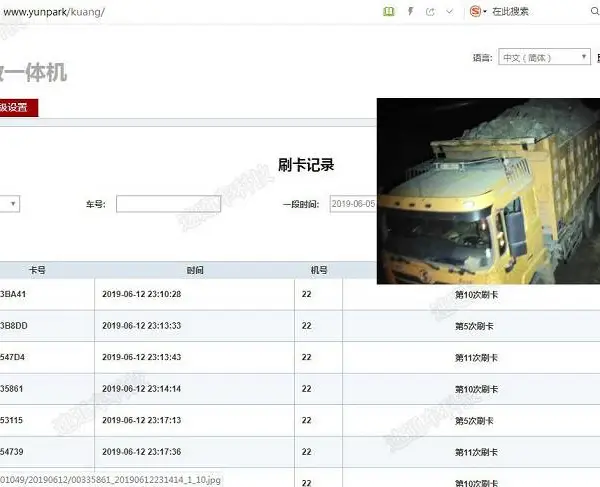Click the time cell 2019-06-12 23:17:36
600x487 pixels.
[142, 451]
